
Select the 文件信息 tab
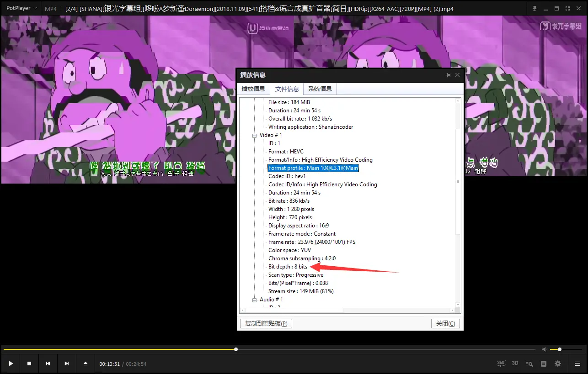[287, 89]
